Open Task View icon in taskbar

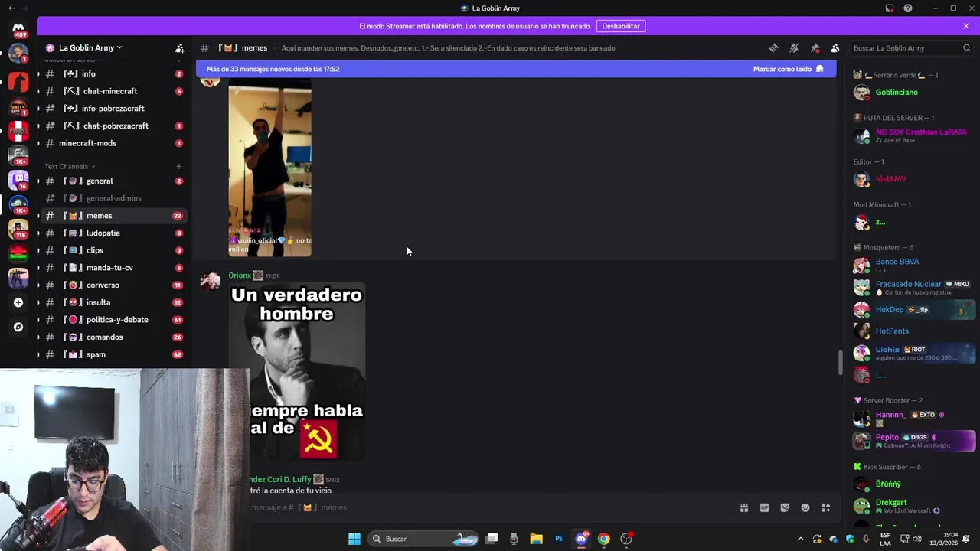[492, 539]
